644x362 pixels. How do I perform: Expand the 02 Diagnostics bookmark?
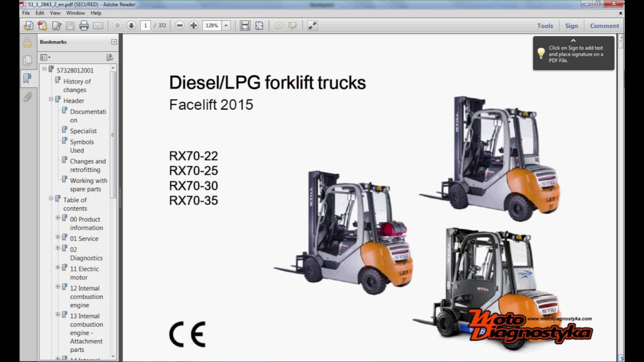[x=58, y=248]
